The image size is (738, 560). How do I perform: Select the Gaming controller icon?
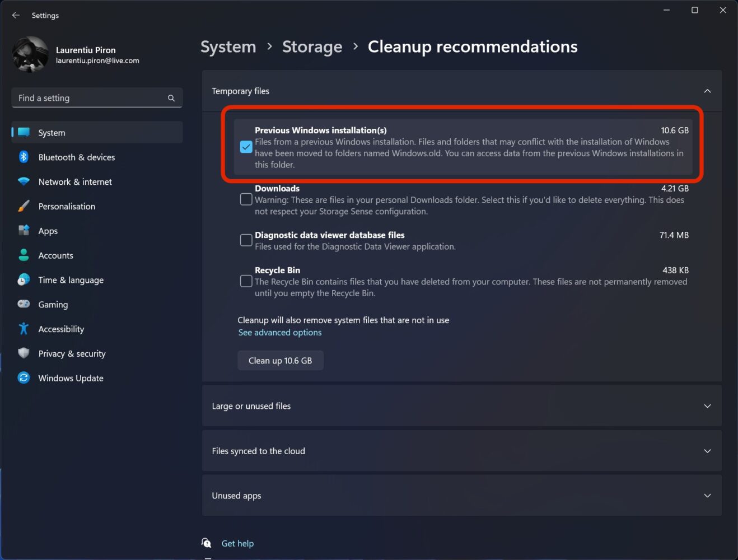pyautogui.click(x=24, y=304)
